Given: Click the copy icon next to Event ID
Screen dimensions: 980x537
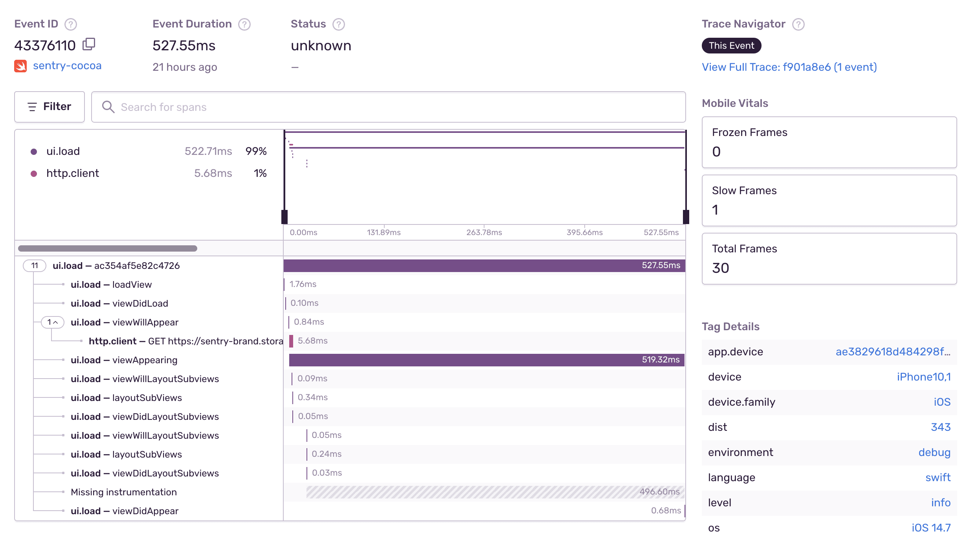Looking at the screenshot, I should coord(90,44).
